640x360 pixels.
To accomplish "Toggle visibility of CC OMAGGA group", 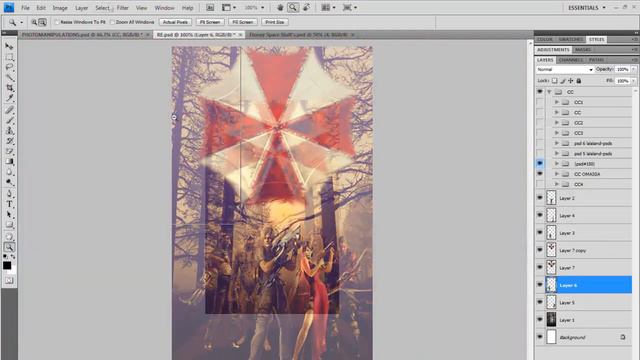I will point(540,174).
